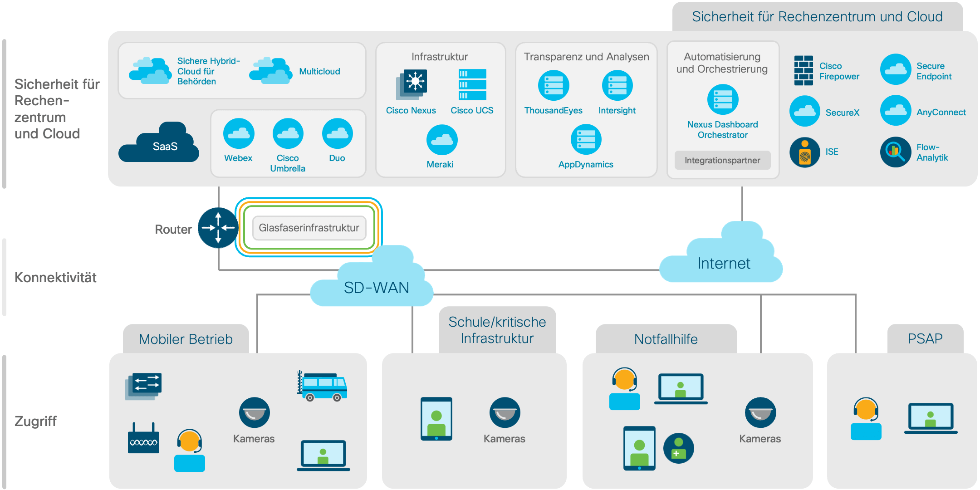This screenshot has height=490, width=980.
Task: Select the laptop icon in Notfallhilfe
Action: coord(681,389)
